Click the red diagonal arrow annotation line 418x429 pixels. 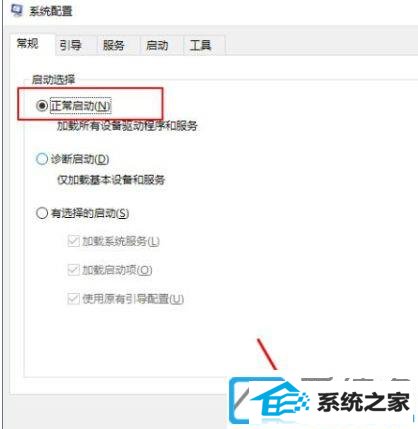point(267,354)
